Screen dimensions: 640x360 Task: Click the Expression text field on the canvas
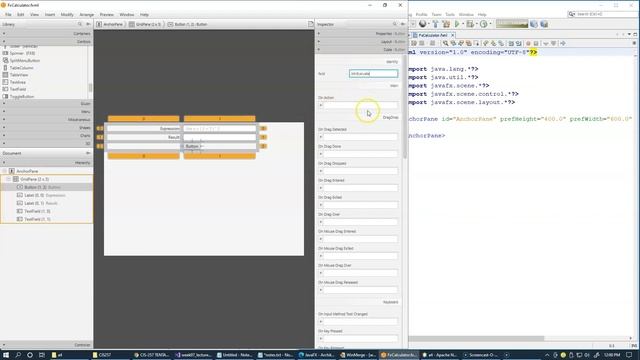[x=220, y=129]
